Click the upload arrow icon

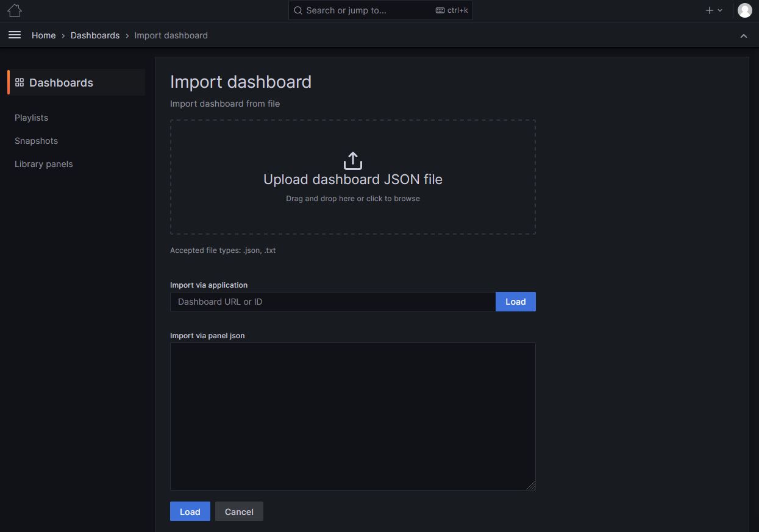[353, 161]
